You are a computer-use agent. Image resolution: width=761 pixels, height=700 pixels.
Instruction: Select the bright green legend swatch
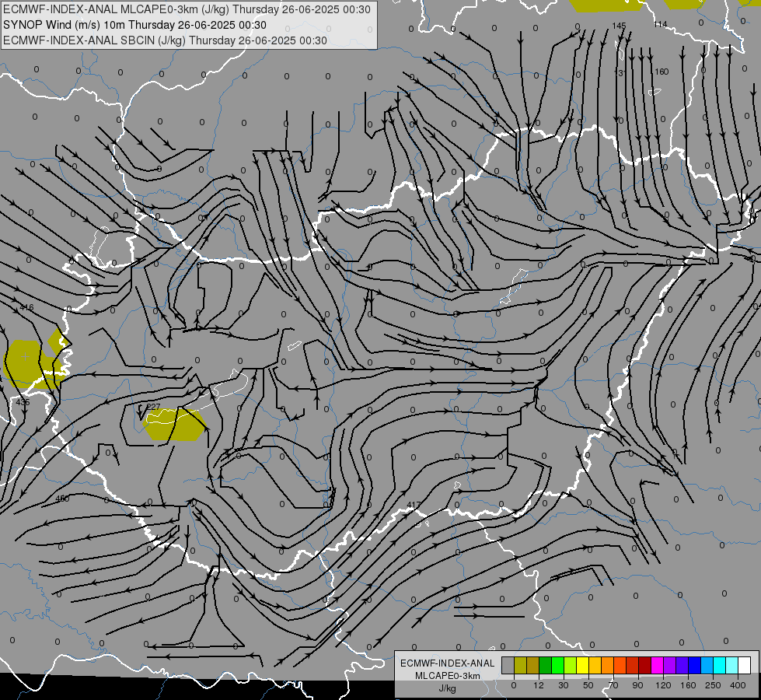tap(557, 665)
